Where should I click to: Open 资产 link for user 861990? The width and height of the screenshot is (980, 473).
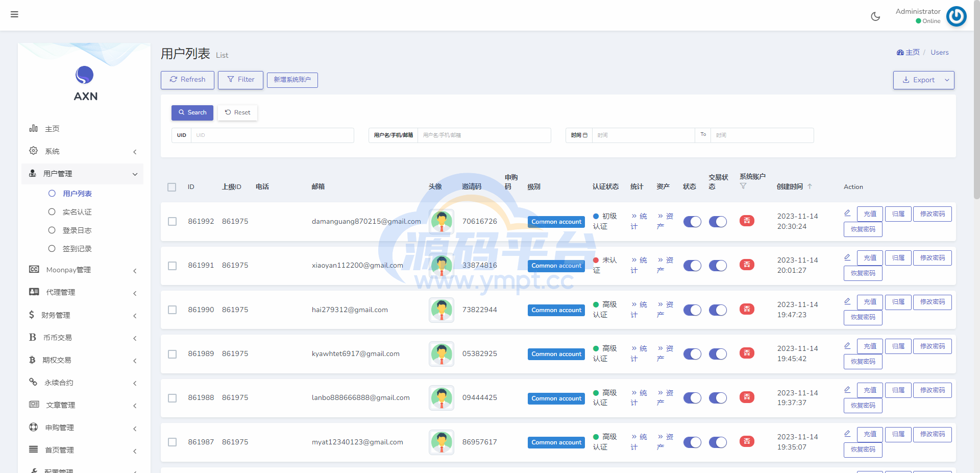tap(665, 310)
